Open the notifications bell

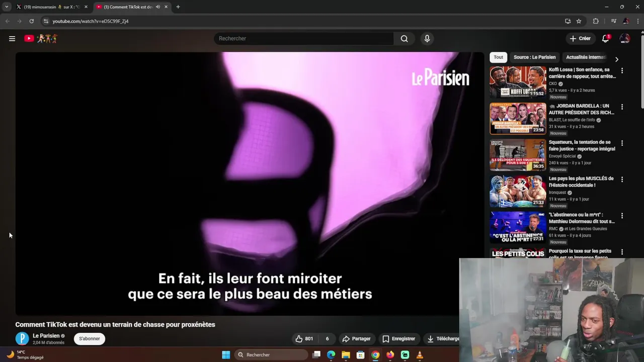[x=606, y=38]
